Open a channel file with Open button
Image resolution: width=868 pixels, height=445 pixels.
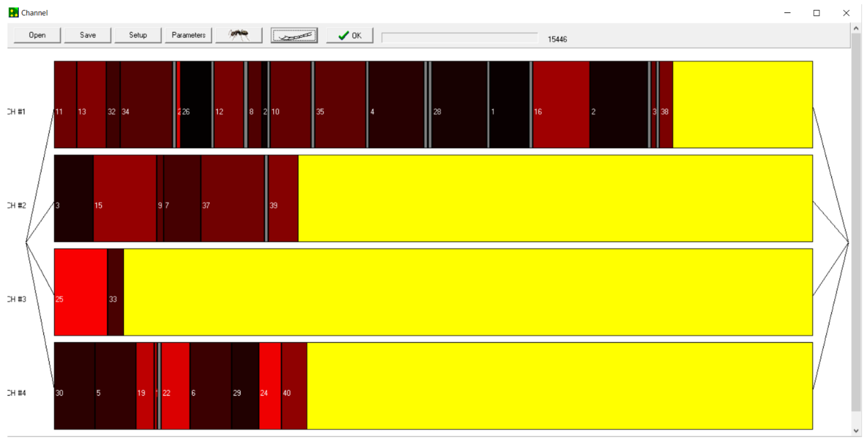[x=37, y=35]
